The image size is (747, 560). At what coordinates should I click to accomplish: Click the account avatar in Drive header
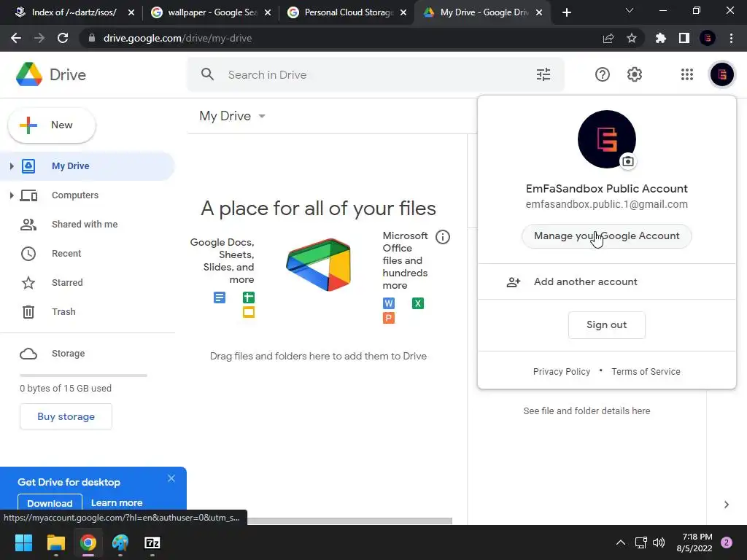pyautogui.click(x=721, y=74)
